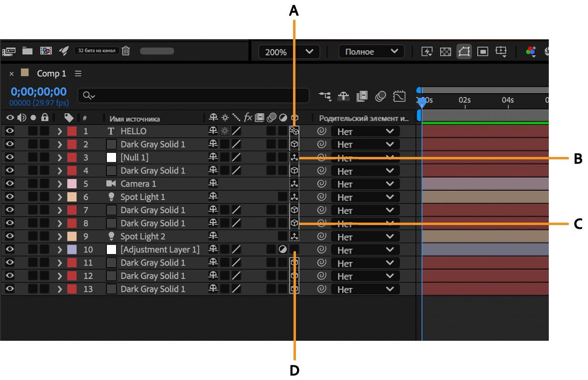Toggle shy layers hide icon in timeline
The image size is (588, 380).
tap(344, 96)
